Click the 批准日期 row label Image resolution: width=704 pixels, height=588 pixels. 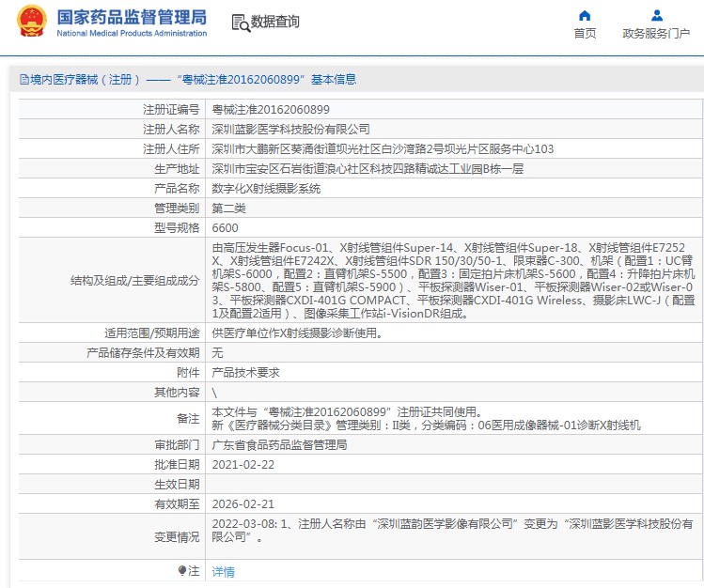(177, 465)
